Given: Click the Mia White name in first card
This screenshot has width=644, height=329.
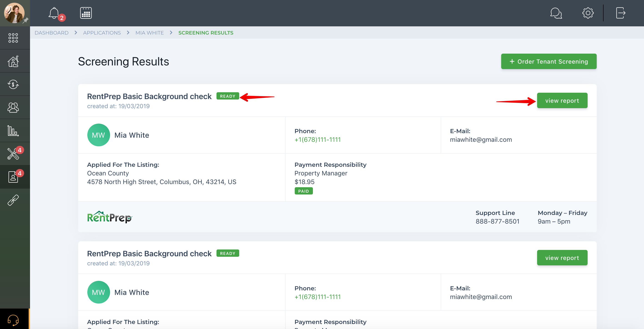Looking at the screenshot, I should 132,135.
